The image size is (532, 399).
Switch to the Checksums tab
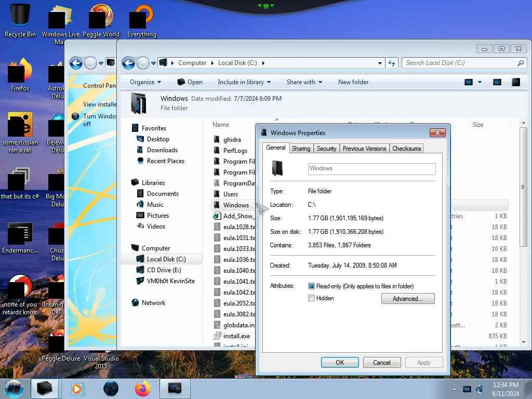click(x=406, y=148)
